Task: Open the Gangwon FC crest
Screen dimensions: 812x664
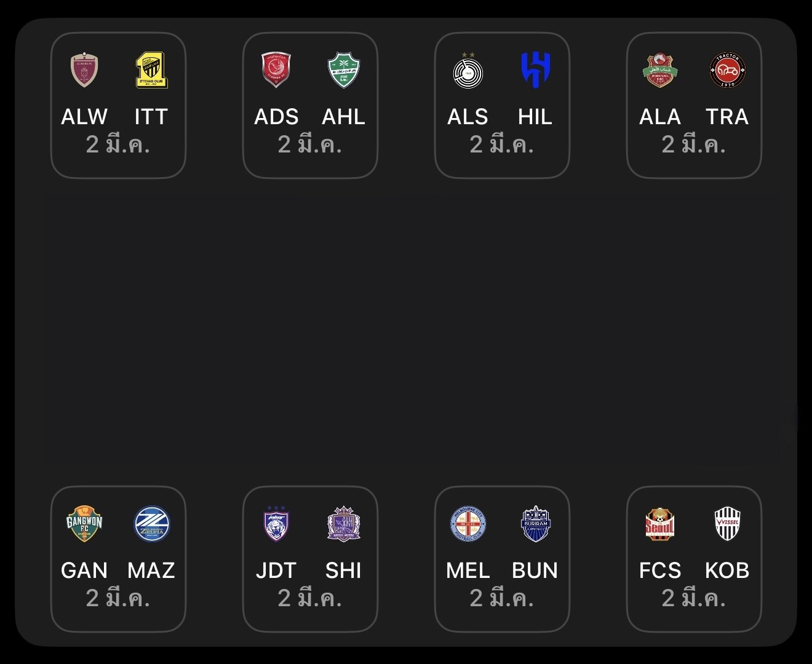Action: pyautogui.click(x=84, y=524)
